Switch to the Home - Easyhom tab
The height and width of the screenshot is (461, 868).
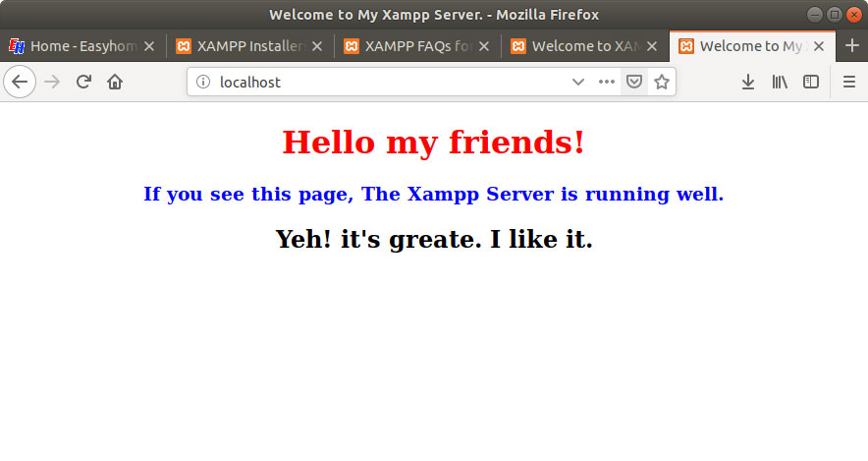tap(83, 46)
